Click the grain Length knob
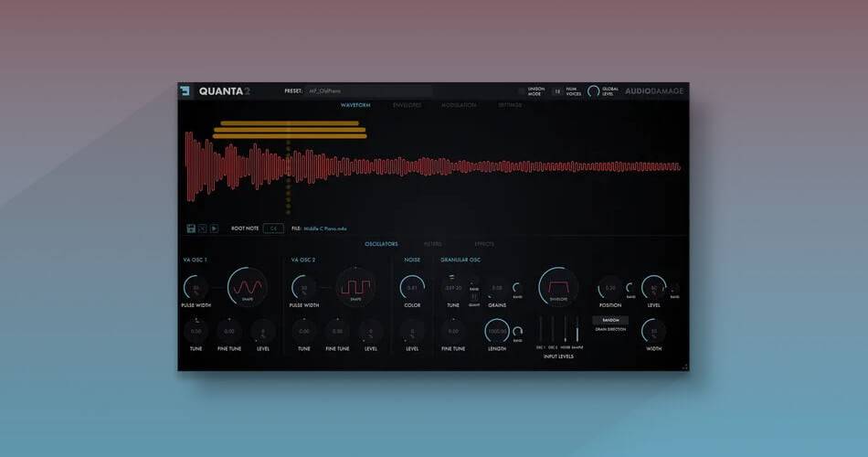 pyautogui.click(x=497, y=331)
